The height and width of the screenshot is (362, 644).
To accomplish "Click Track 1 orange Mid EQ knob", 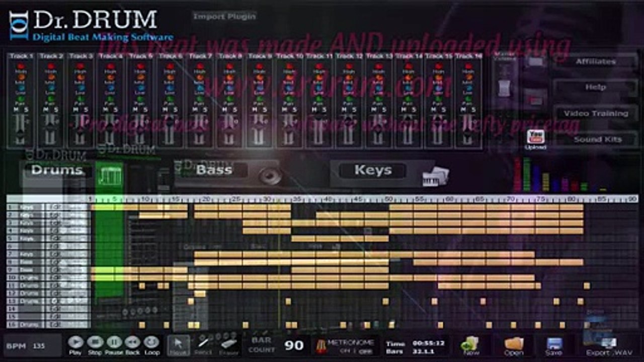I will (x=21, y=76).
